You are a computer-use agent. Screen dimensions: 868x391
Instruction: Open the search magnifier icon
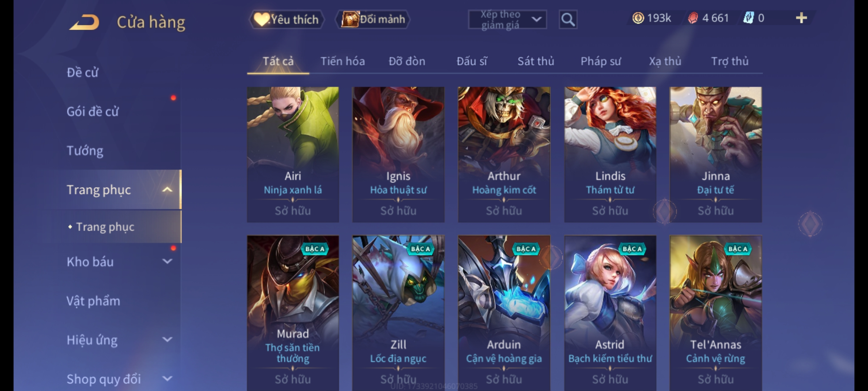pyautogui.click(x=568, y=20)
